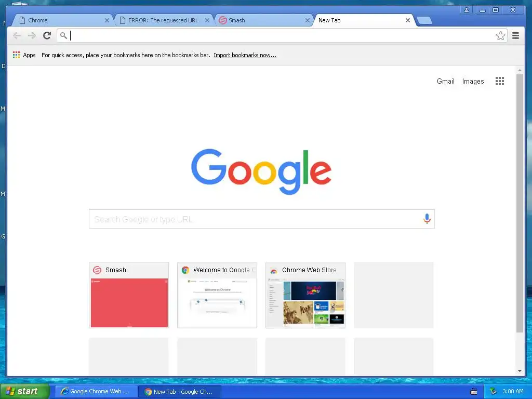
Task: Click the Import bookmarks now link
Action: pos(245,55)
